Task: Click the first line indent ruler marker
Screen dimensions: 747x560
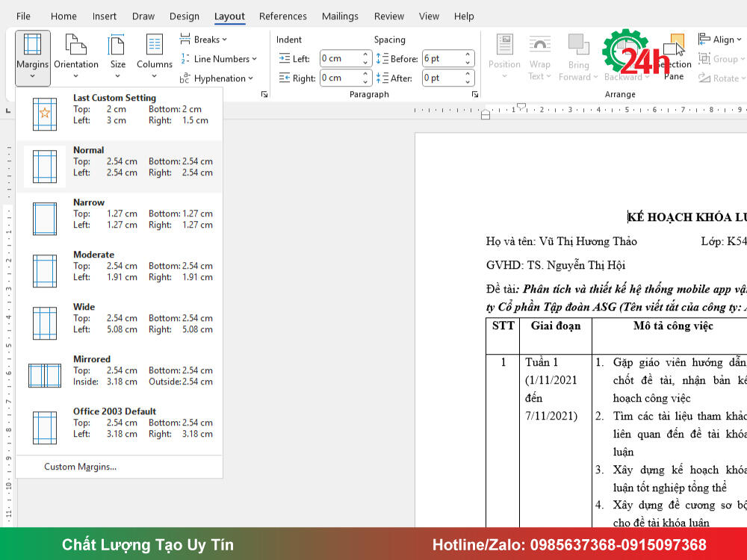Action: (521, 106)
